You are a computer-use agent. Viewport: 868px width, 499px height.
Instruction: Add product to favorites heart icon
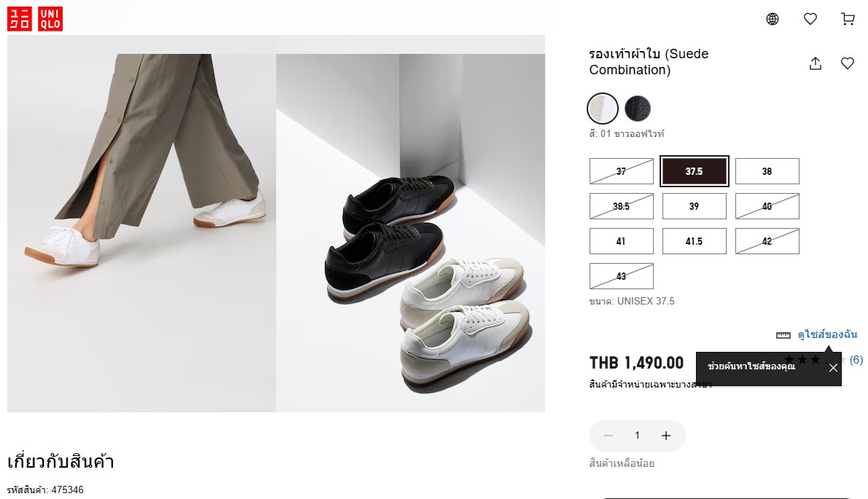[848, 63]
